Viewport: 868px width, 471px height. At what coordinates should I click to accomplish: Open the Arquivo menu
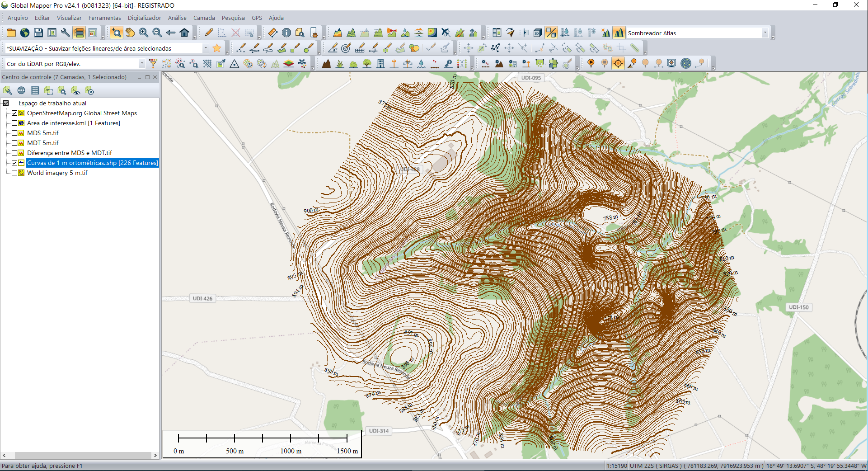tap(18, 18)
